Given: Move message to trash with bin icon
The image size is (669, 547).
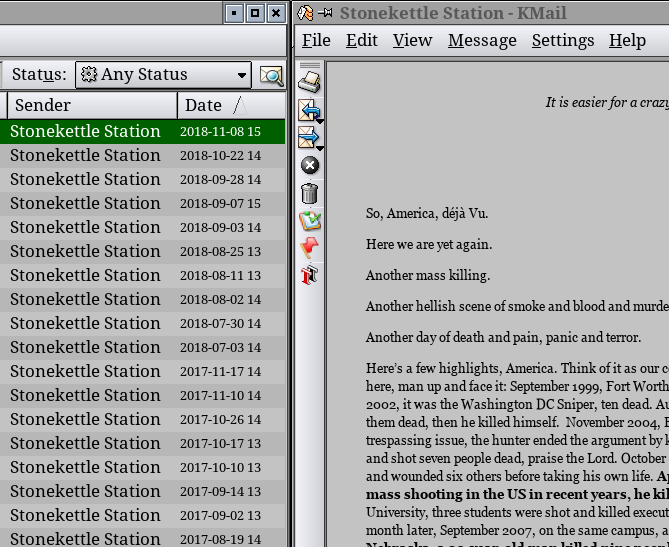Looking at the screenshot, I should click(x=309, y=193).
